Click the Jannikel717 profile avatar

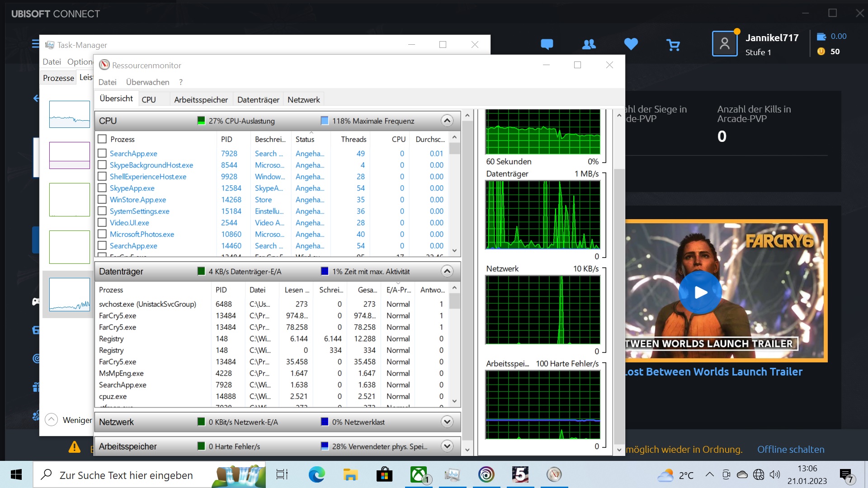(724, 44)
